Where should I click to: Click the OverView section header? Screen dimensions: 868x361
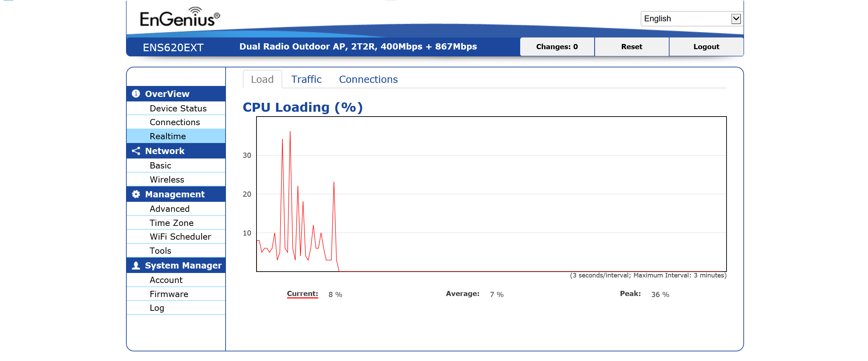[x=176, y=94]
